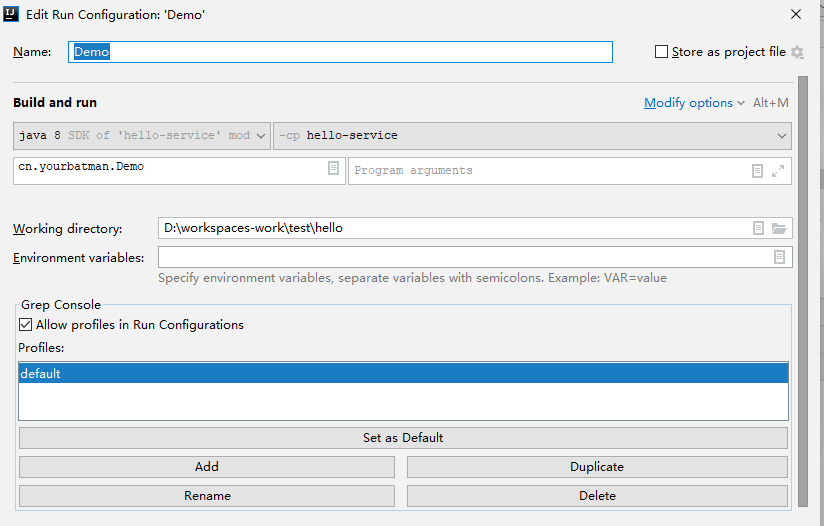824x526 pixels.
Task: Open the Java 8 SDK dropdown
Action: click(142, 135)
